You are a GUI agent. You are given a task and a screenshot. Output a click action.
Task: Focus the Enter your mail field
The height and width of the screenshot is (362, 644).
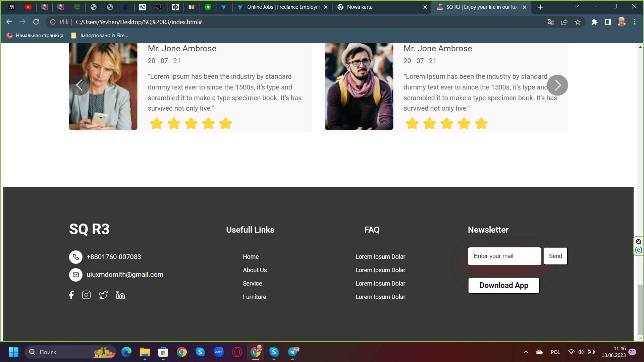[504, 256]
